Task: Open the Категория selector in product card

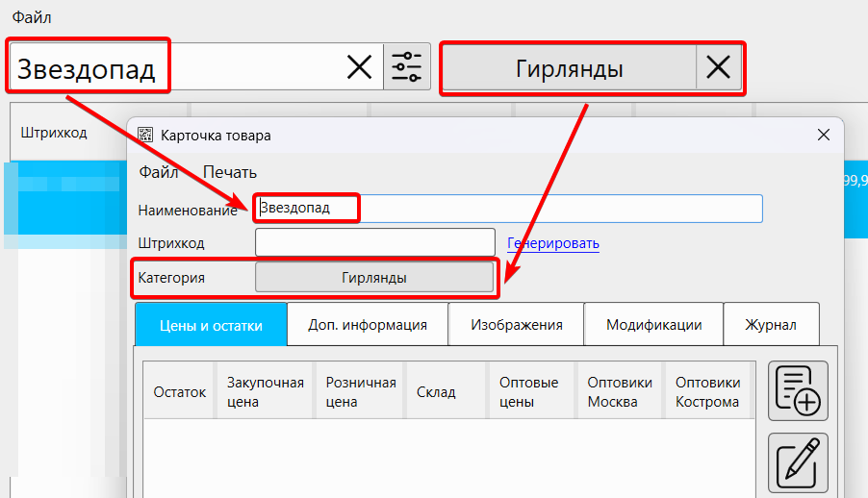Action: 373,277
